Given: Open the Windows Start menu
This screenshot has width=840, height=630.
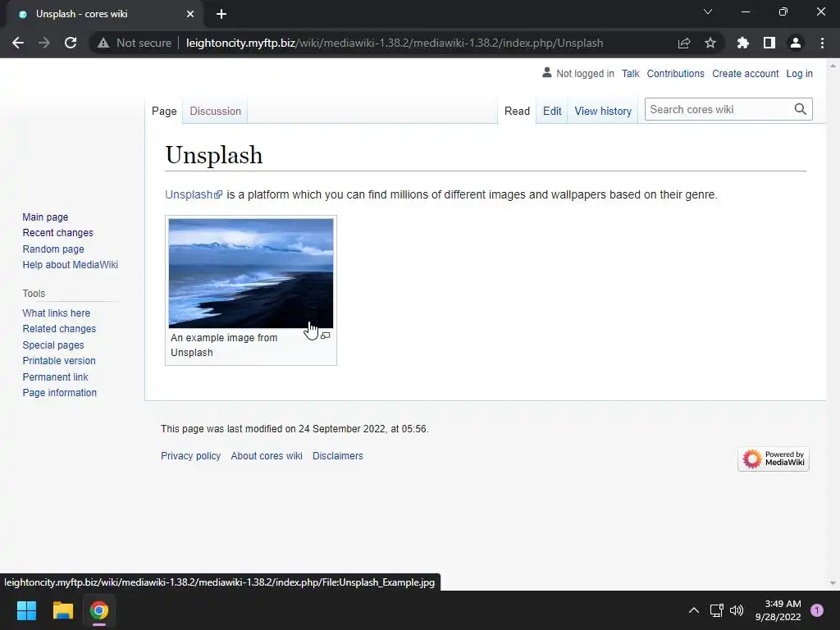Looking at the screenshot, I should pos(26,610).
